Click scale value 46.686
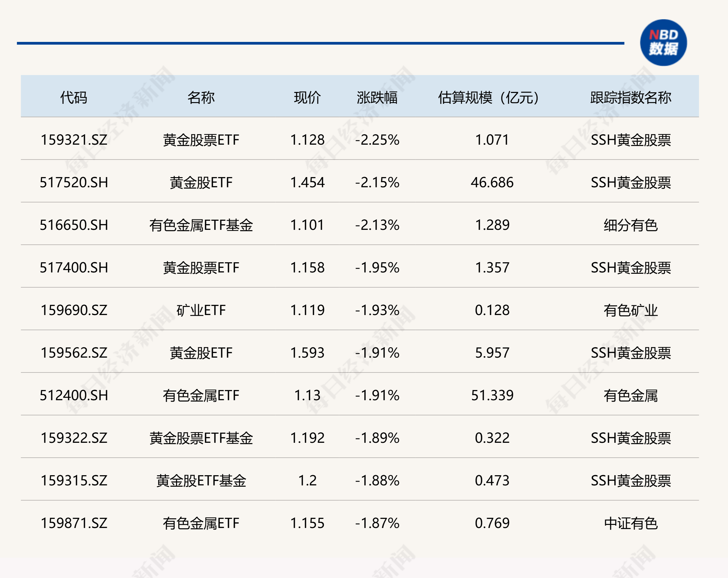 [492, 183]
